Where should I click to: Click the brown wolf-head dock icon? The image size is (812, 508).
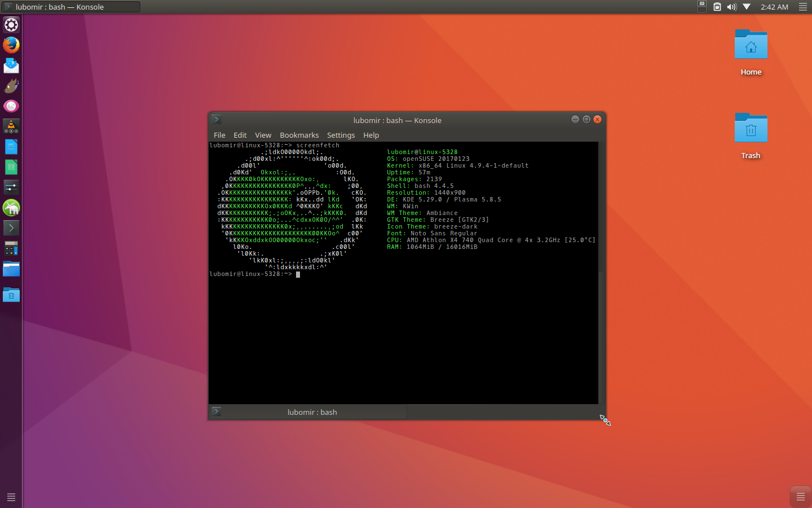tap(11, 86)
